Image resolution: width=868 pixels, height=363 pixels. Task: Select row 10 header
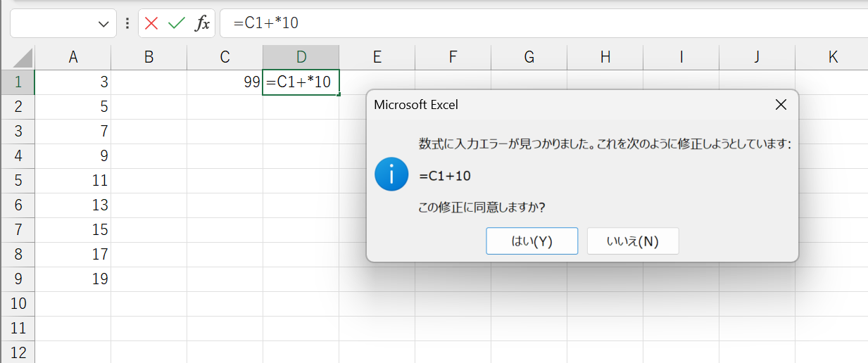coord(18,304)
